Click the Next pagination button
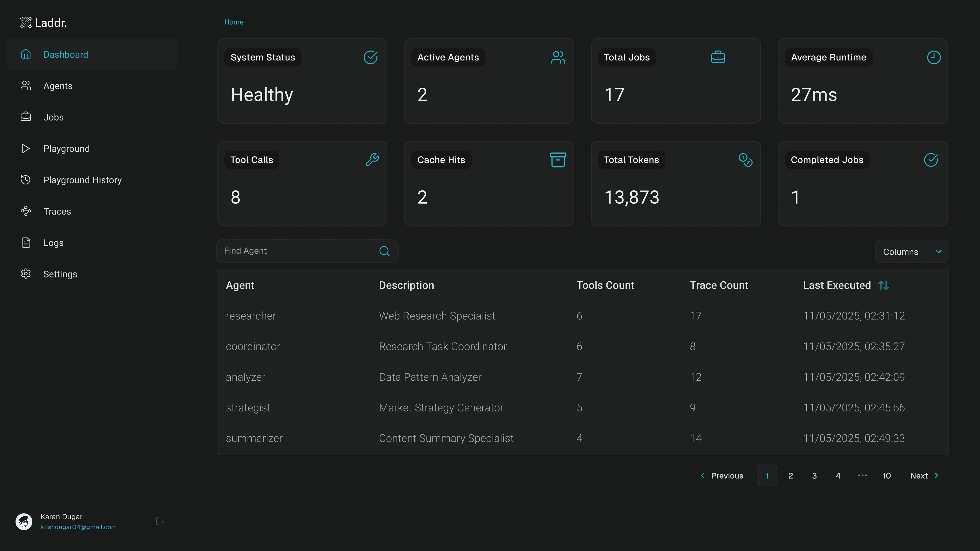 tap(919, 475)
